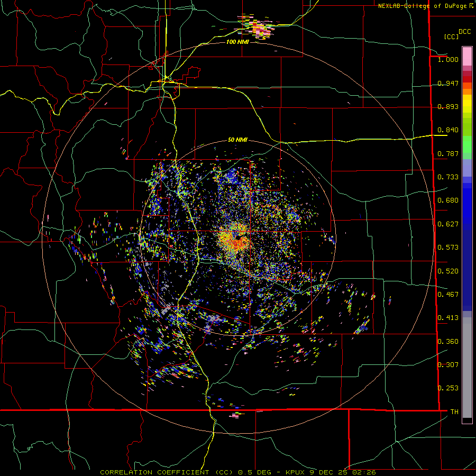Click the bright green band of color bar
Image resolution: width=476 pixels, height=476 pixels.
pyautogui.click(x=467, y=144)
